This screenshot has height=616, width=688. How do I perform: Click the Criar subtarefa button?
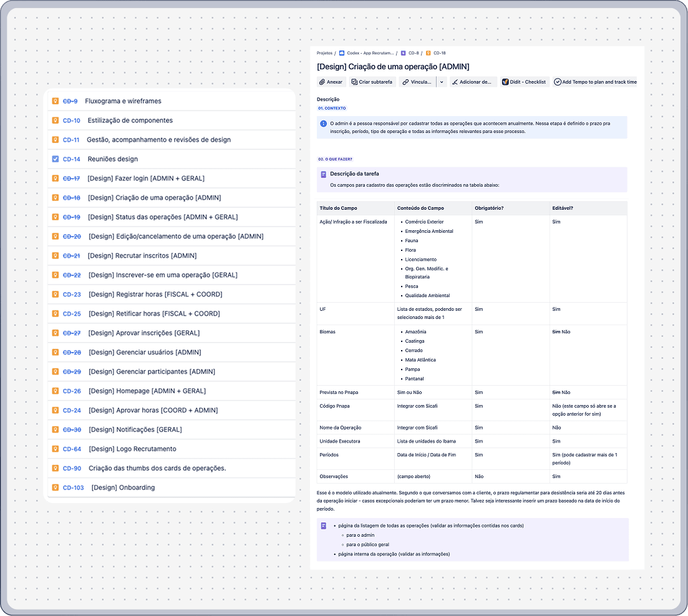[x=372, y=82]
